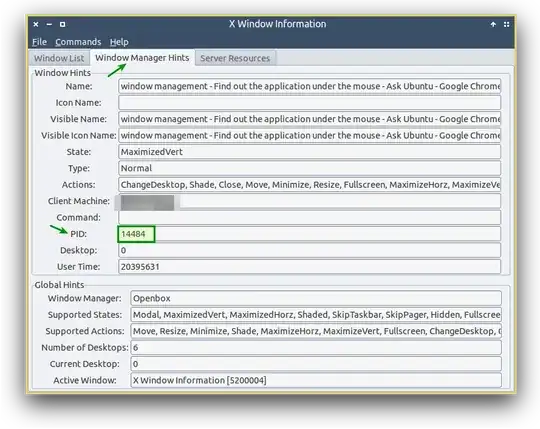540x429 pixels.
Task: Maximize the window using titlebar square icon
Action: click(62, 24)
